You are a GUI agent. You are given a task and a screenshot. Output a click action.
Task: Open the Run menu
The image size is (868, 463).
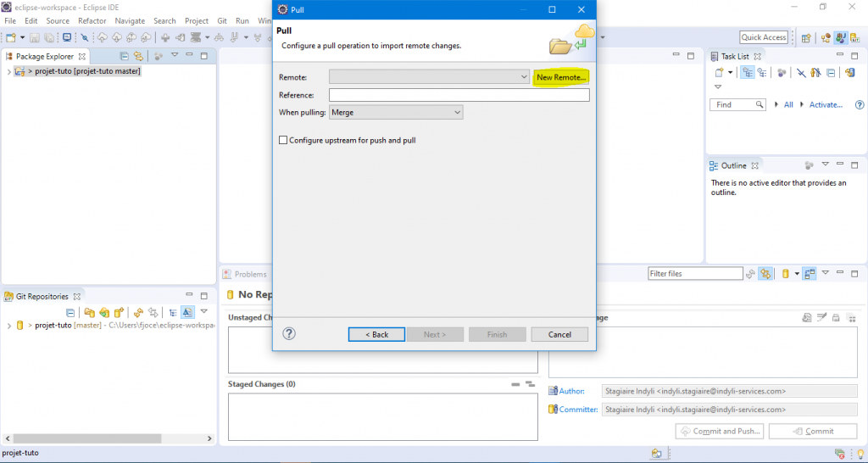point(242,21)
